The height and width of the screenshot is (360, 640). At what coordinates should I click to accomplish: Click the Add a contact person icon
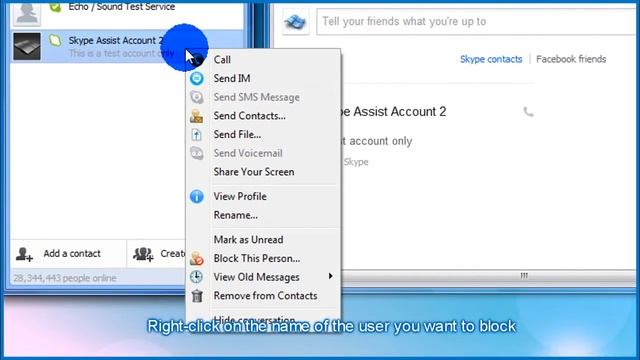pos(24,254)
